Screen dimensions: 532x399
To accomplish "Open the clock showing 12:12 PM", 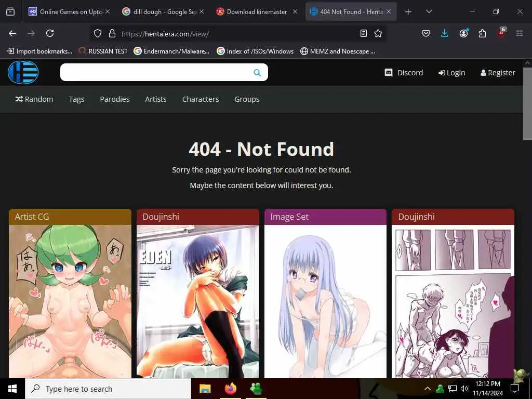I will 488,389.
